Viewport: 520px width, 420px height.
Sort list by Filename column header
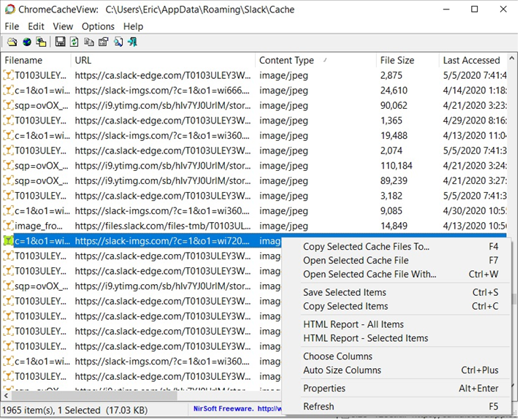[23, 61]
